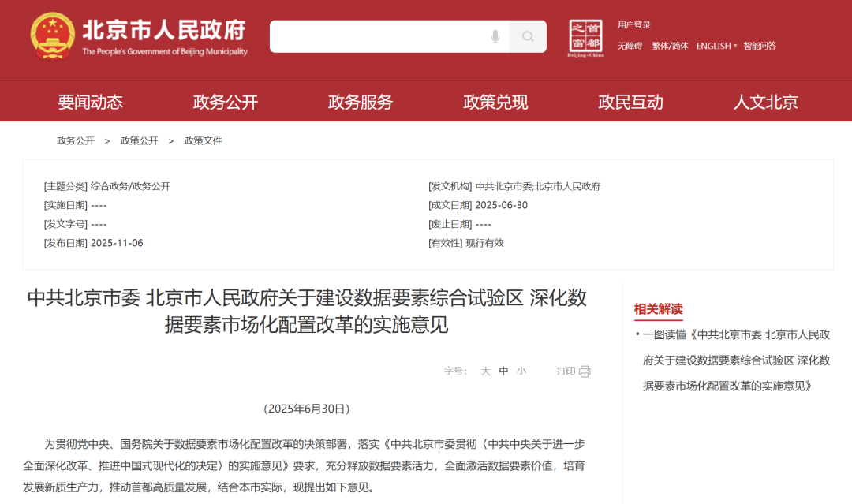Image resolution: width=852 pixels, height=504 pixels.
Task: Open 无障碍 accessibility mode
Action: [x=630, y=46]
